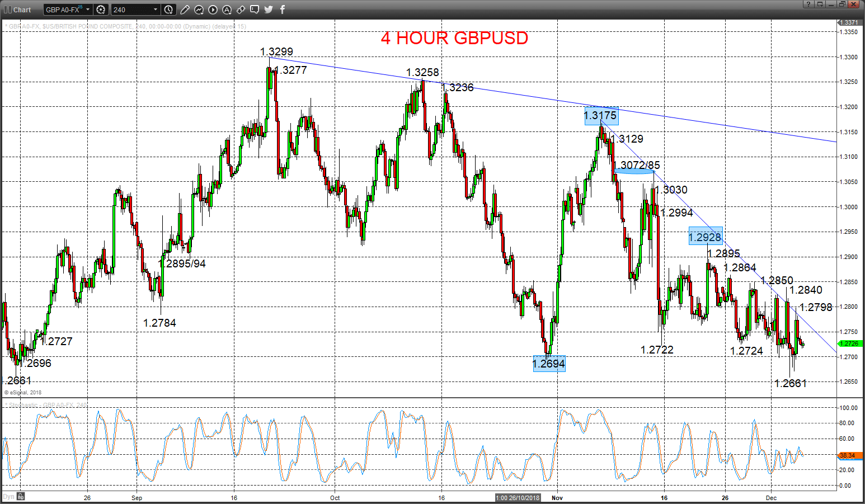Image resolution: width=865 pixels, height=504 pixels.
Task: Click the 1.3371 cursor price marker
Action: point(850,22)
